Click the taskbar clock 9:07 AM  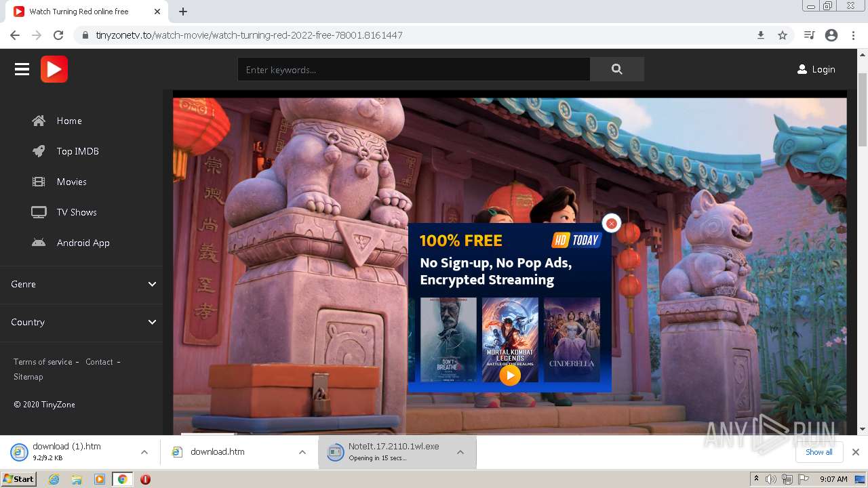833,479
